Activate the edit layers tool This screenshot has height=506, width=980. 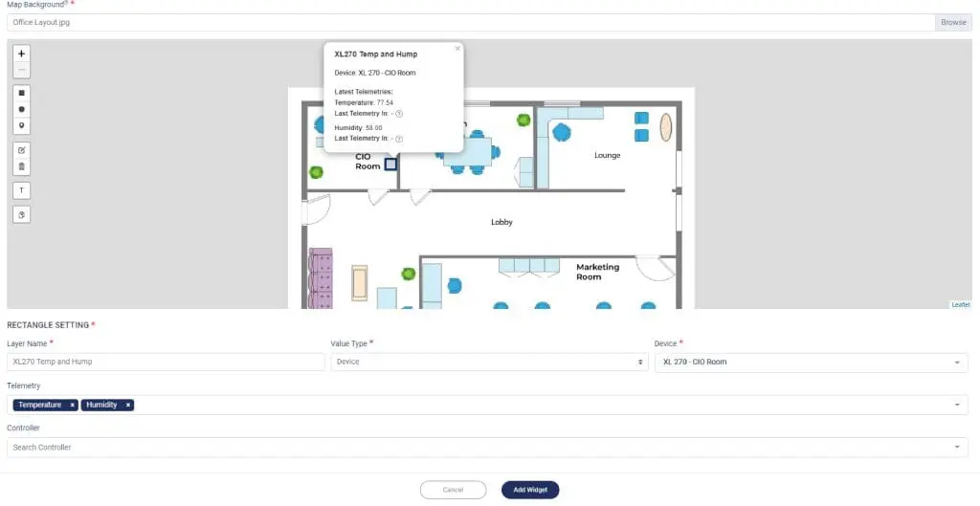22,150
